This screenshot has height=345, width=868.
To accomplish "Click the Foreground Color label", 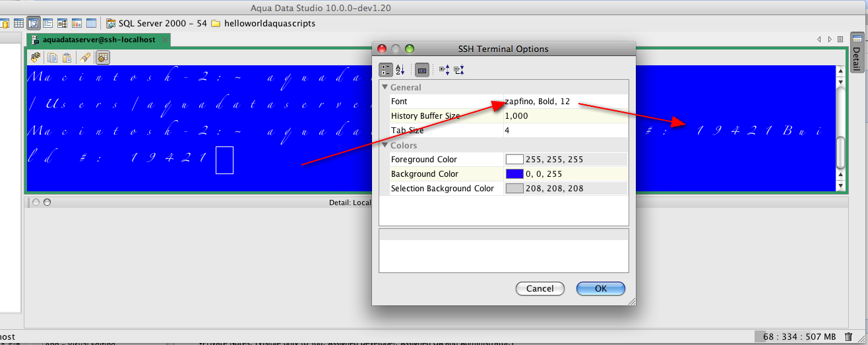I will (424, 160).
